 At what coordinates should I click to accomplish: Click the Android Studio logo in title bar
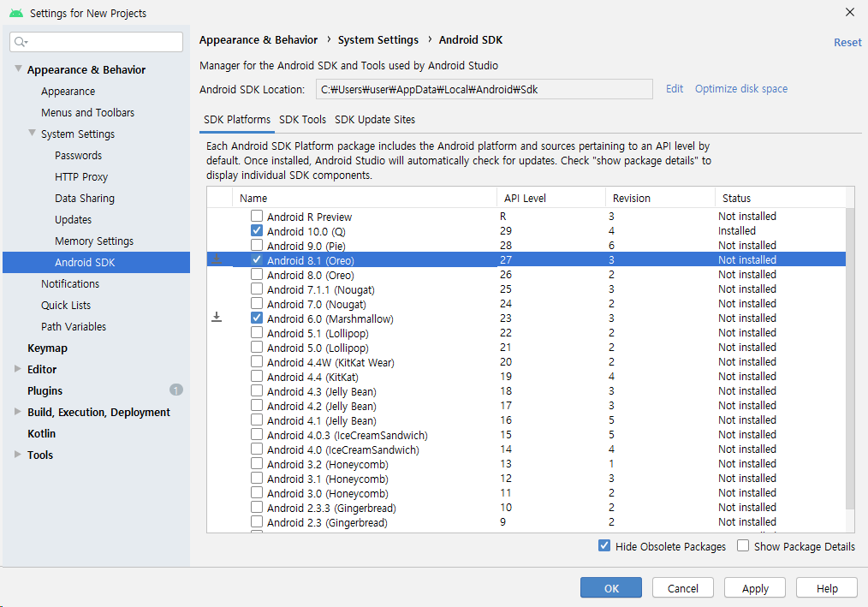[16, 13]
